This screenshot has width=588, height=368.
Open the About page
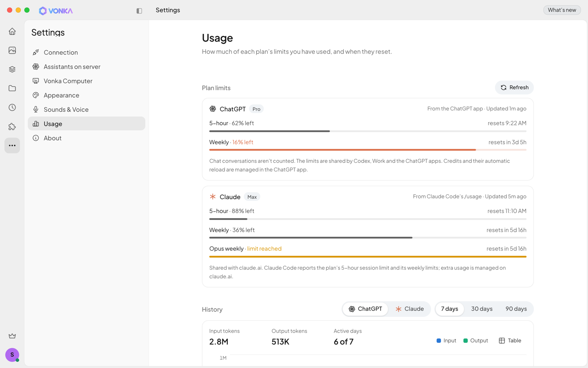coord(86,138)
